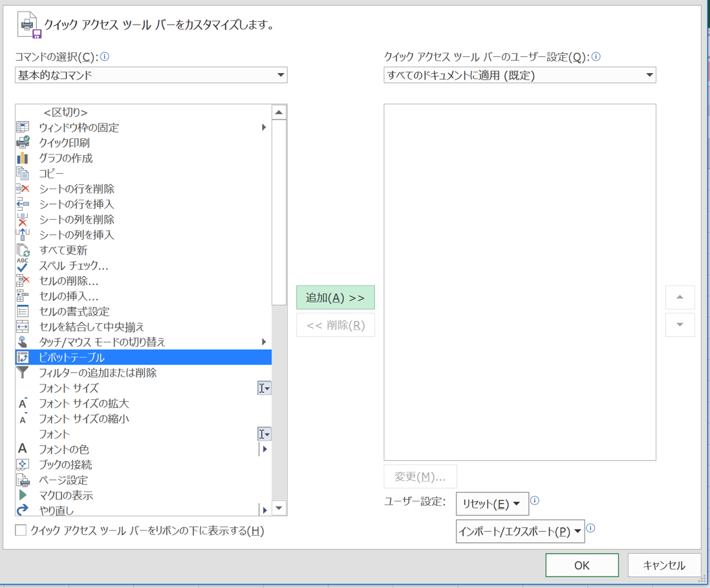
Task: Select the タッチ/マウス モード hand icon
Action: (23, 342)
